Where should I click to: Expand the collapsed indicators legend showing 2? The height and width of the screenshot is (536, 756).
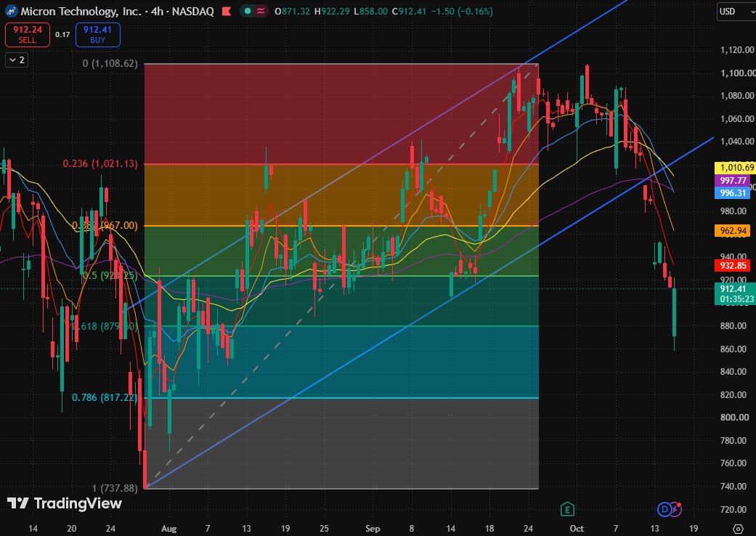17,60
